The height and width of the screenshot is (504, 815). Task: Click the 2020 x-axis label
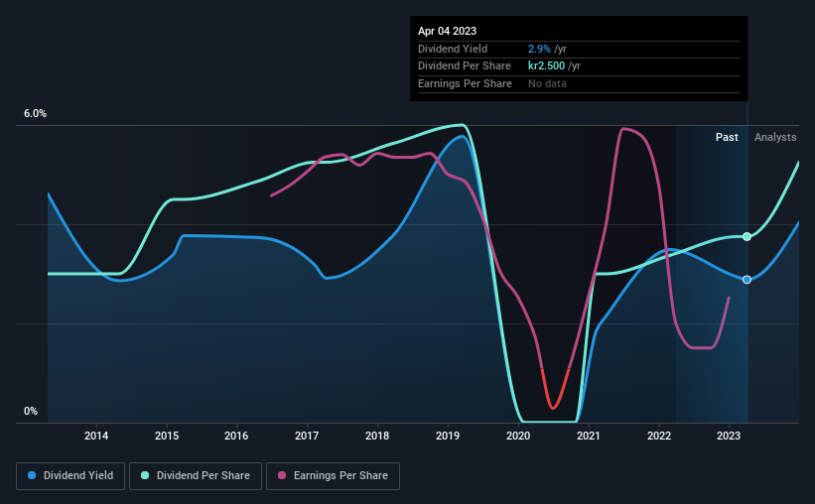click(518, 436)
